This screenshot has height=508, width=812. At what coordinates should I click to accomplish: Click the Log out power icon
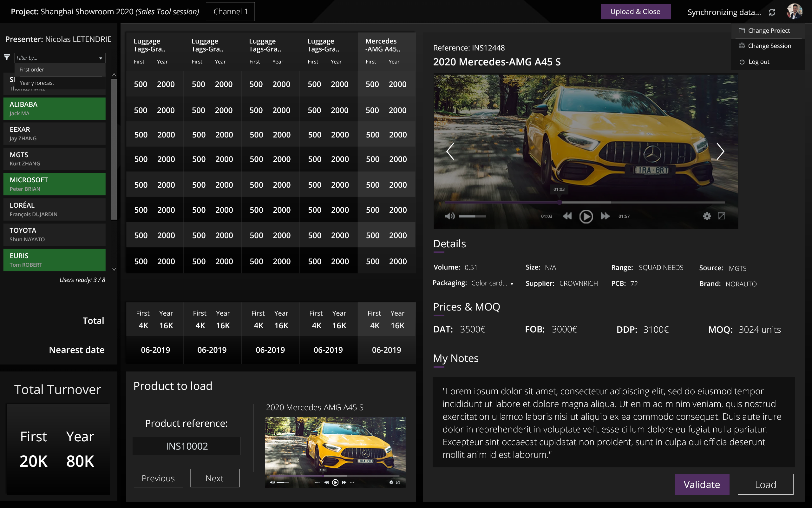[x=742, y=62]
